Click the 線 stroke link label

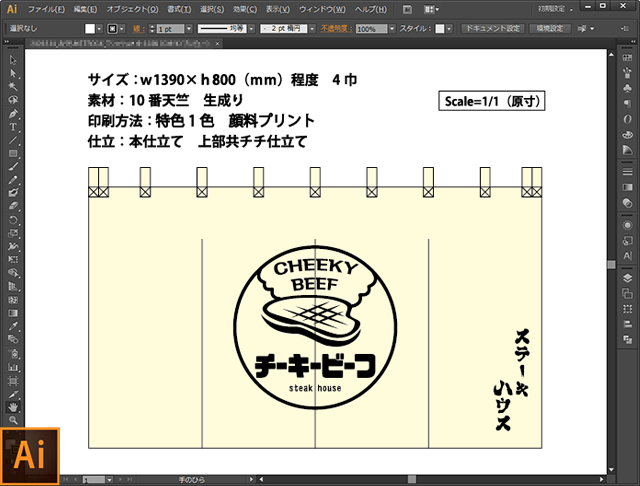point(138,29)
